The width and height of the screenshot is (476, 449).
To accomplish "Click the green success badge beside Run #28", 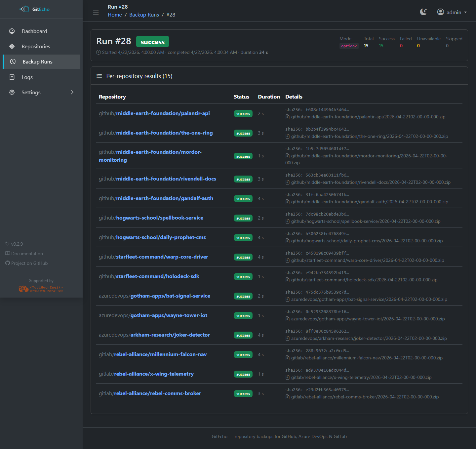I will tap(152, 42).
